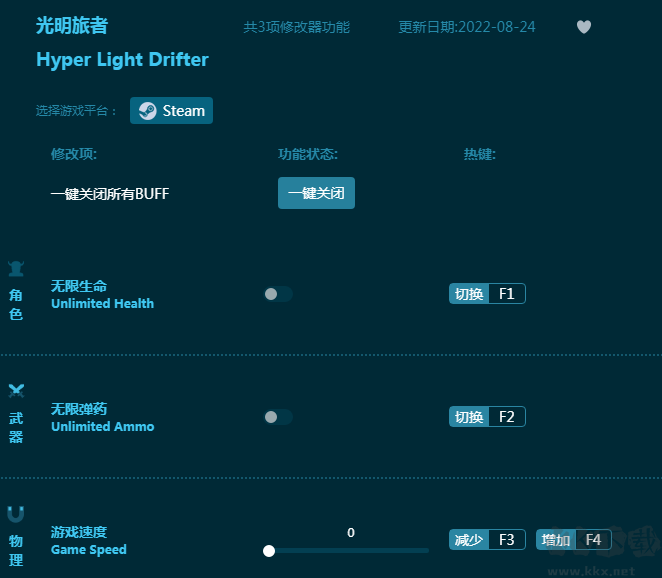Click the 切换 label beside F1

(x=469, y=294)
